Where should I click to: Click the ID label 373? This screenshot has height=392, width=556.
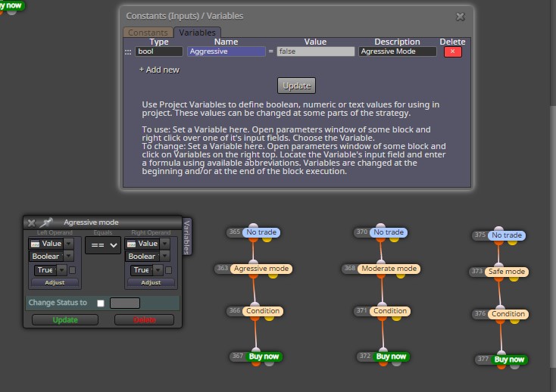click(x=477, y=272)
